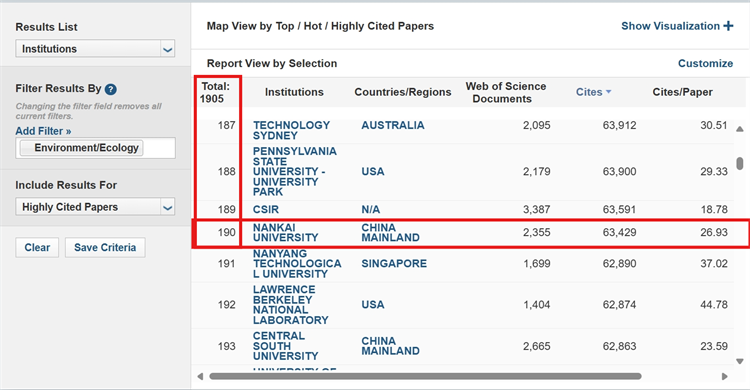This screenshot has width=750, height=390.
Task: Open the Nanyang Technological University link
Action: (297, 264)
